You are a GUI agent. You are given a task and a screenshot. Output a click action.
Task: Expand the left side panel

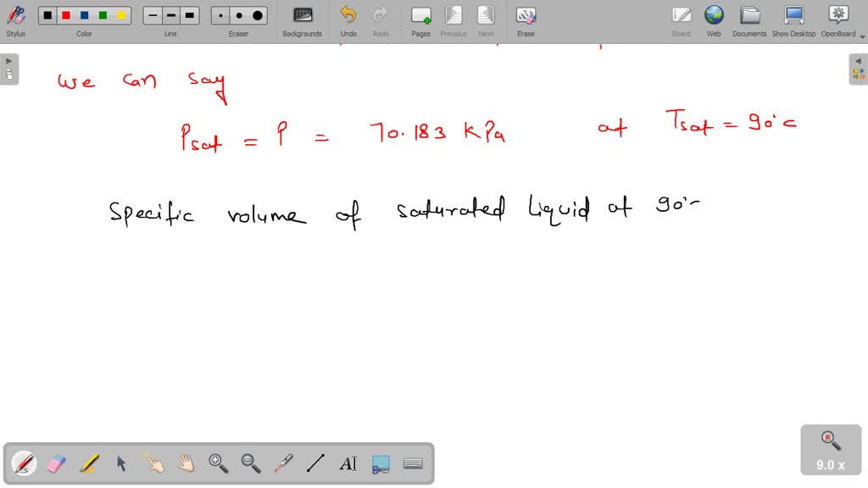tap(8, 59)
